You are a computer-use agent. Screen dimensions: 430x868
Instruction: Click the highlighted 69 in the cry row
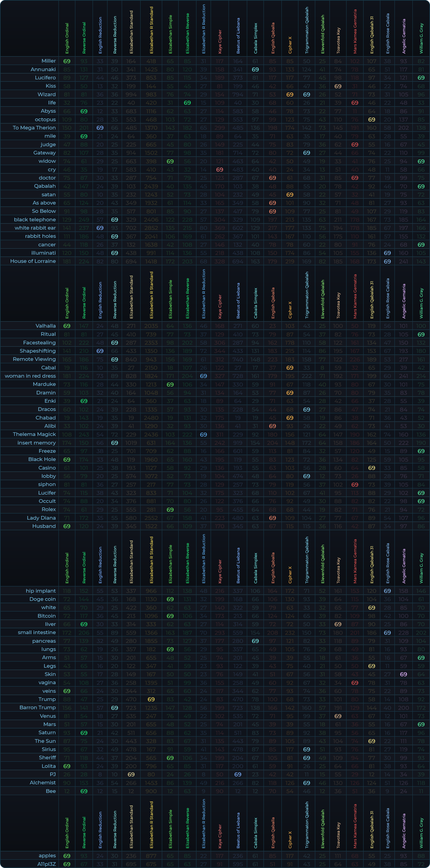(219, 169)
